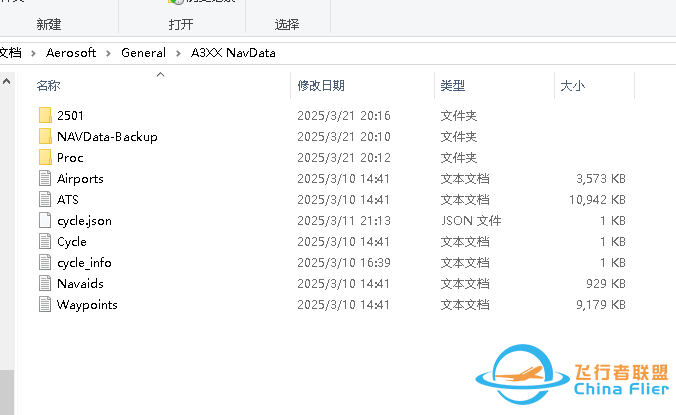Navigate to General in the address bar
676x415 pixels.
144,53
